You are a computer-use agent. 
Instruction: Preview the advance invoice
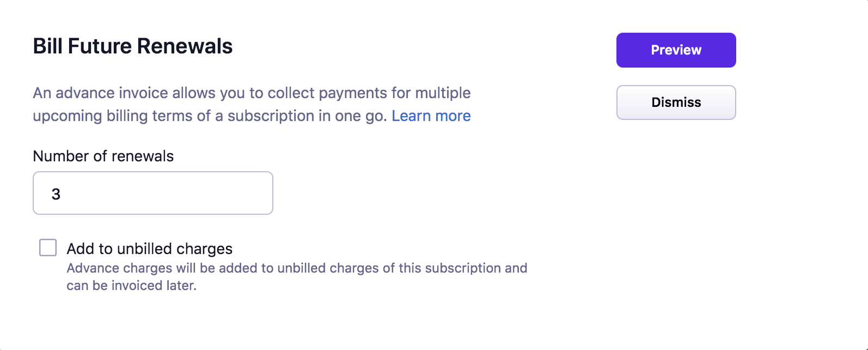(676, 50)
